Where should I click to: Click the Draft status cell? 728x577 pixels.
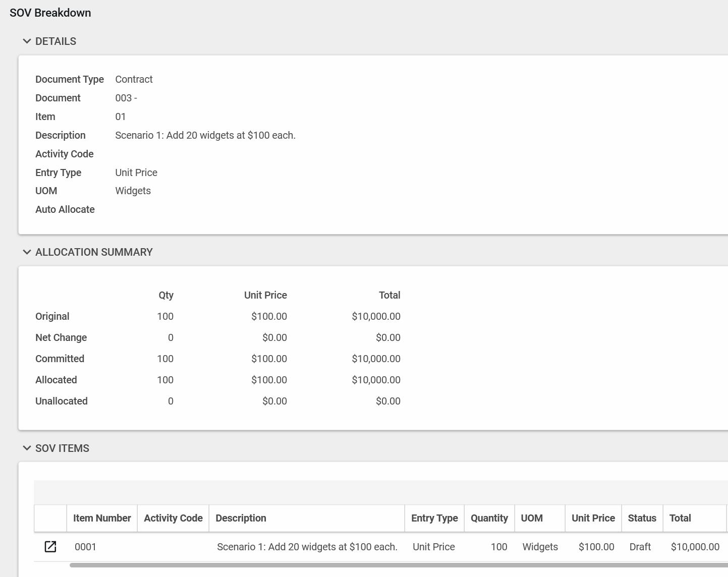(x=640, y=547)
